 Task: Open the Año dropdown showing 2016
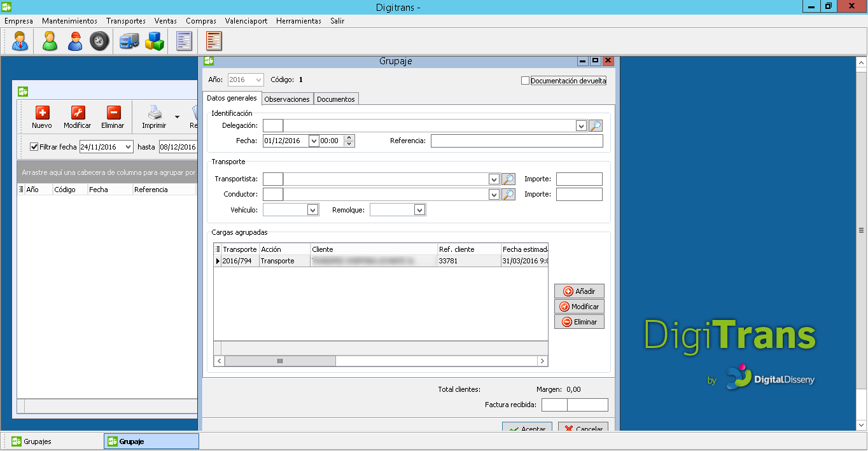tap(258, 80)
